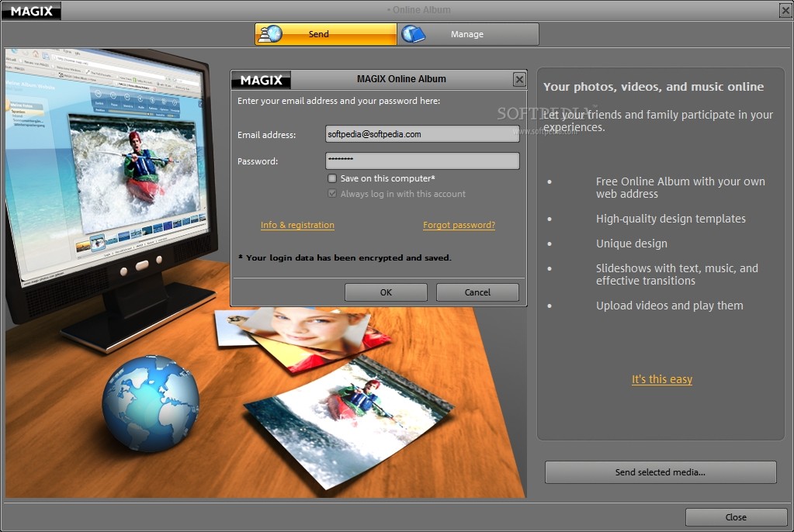Toggle Always log in with this account
794x532 pixels.
[332, 193]
